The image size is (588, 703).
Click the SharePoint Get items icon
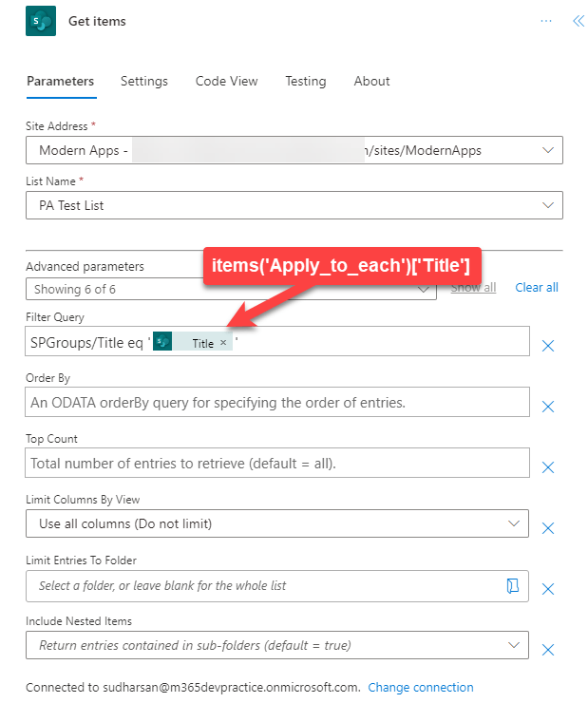click(x=41, y=20)
